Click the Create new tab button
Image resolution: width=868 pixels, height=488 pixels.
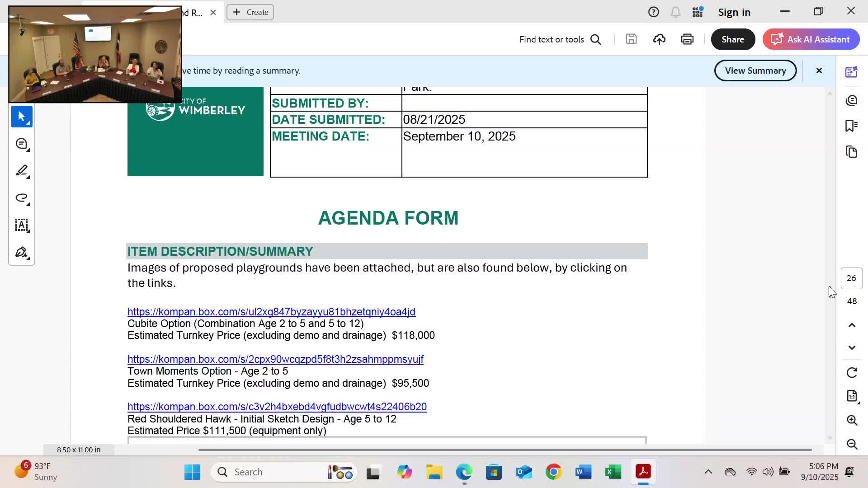pos(250,12)
